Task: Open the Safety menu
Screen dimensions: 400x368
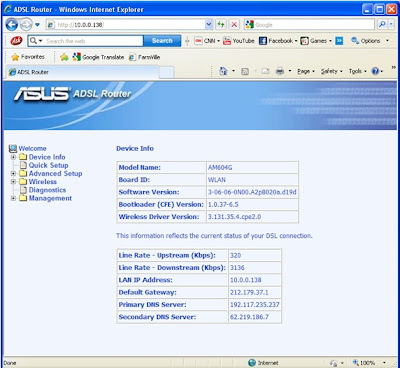Action: click(331, 71)
